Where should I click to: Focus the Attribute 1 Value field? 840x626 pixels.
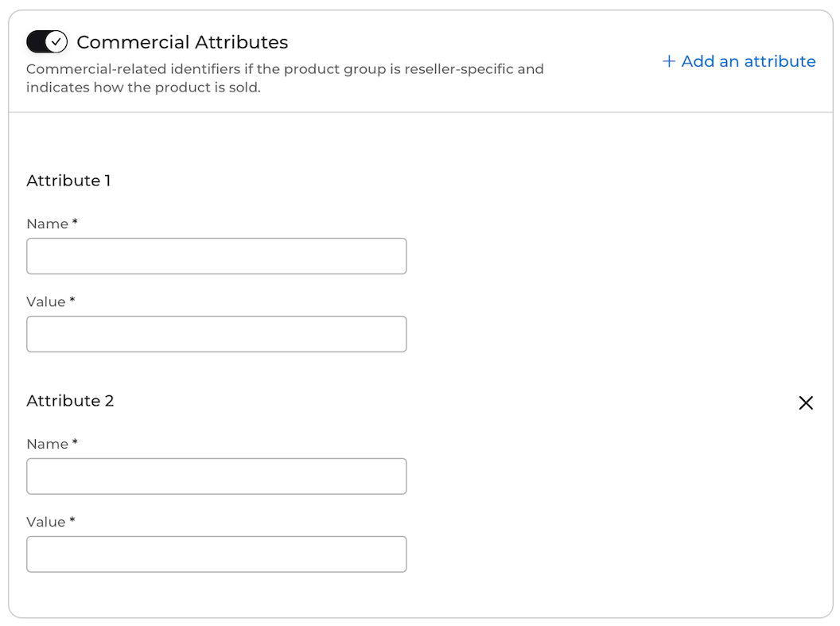tap(216, 334)
